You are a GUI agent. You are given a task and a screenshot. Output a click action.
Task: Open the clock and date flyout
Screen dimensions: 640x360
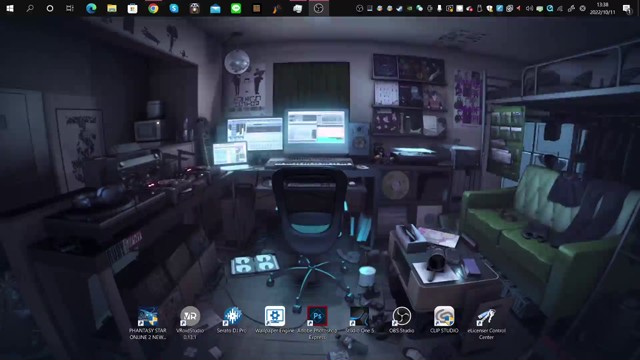click(x=602, y=9)
